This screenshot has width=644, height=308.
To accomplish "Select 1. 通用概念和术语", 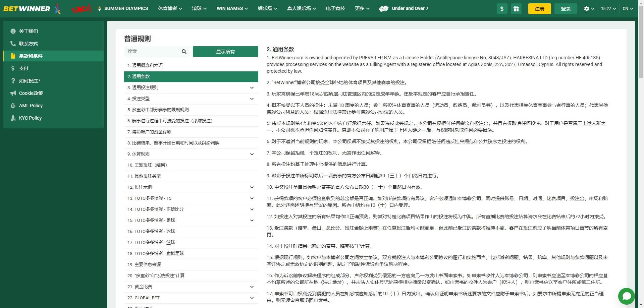I will tap(191, 65).
